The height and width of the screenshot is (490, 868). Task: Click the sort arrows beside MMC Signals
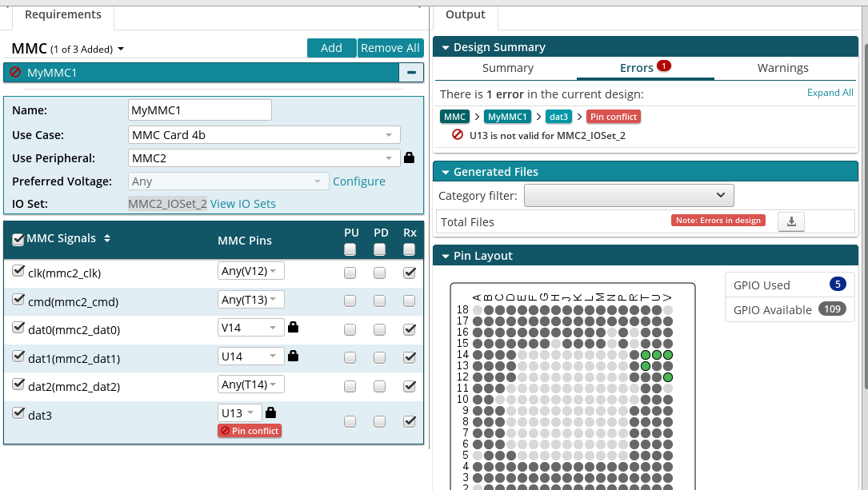click(x=107, y=238)
